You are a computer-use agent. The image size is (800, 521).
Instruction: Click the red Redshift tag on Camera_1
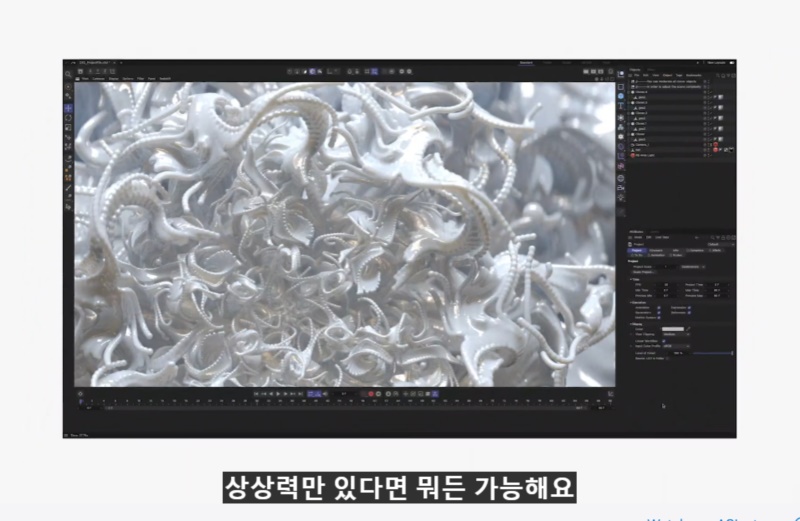pos(715,144)
